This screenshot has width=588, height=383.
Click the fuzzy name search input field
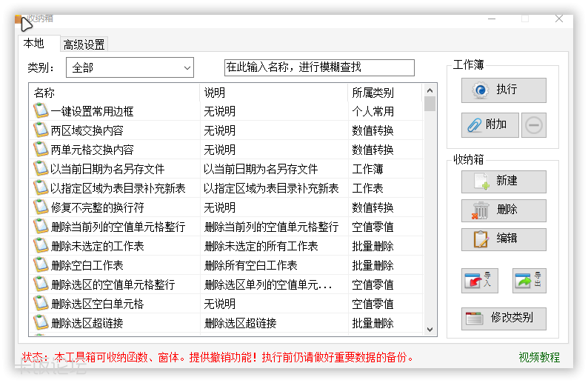[x=319, y=67]
